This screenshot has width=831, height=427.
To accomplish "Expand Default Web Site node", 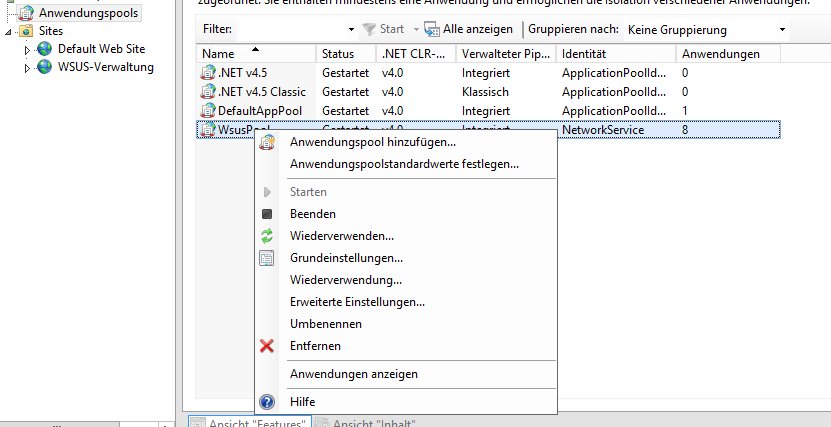I will pyautogui.click(x=28, y=50).
